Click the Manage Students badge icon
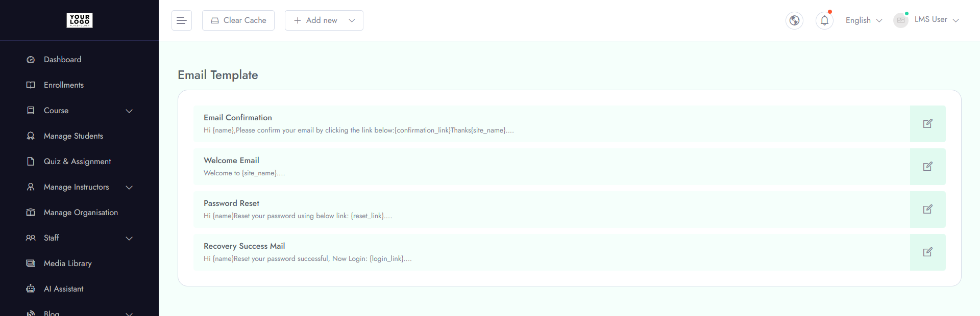The height and width of the screenshot is (316, 980). 31,136
